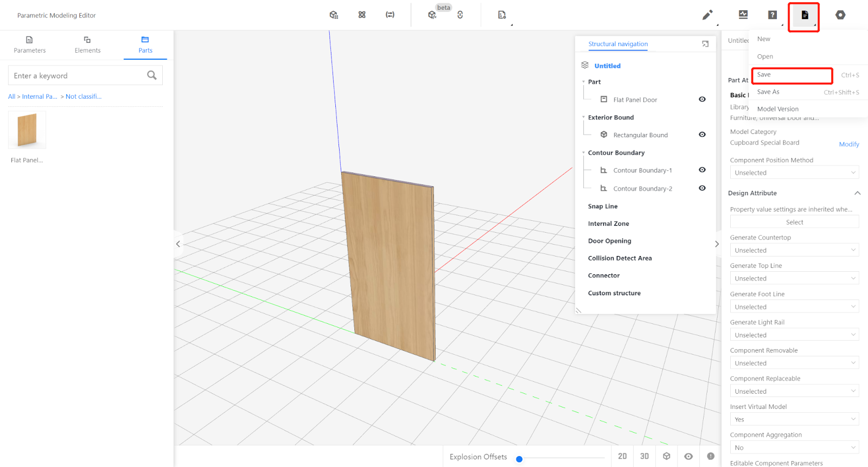Click the search magnifier icon
Screen dimensions: 868x467
[x=152, y=75]
